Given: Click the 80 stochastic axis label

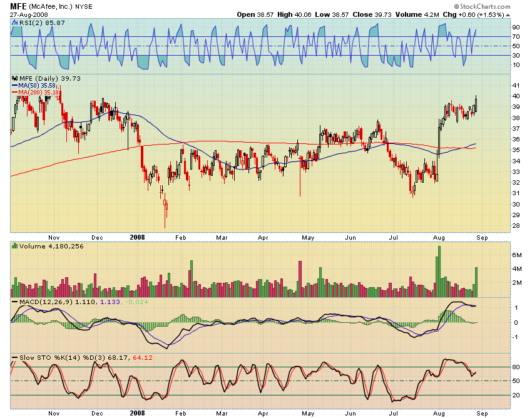Looking at the screenshot, I should [516, 367].
